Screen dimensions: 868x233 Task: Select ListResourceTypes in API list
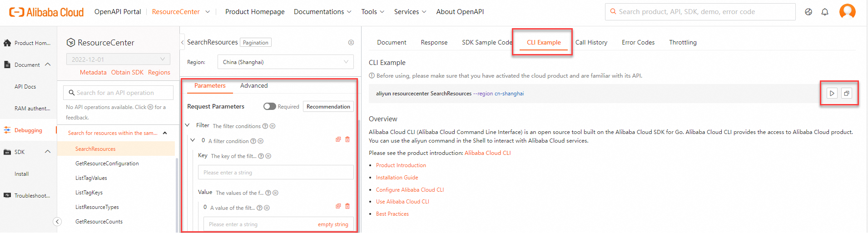pos(97,207)
